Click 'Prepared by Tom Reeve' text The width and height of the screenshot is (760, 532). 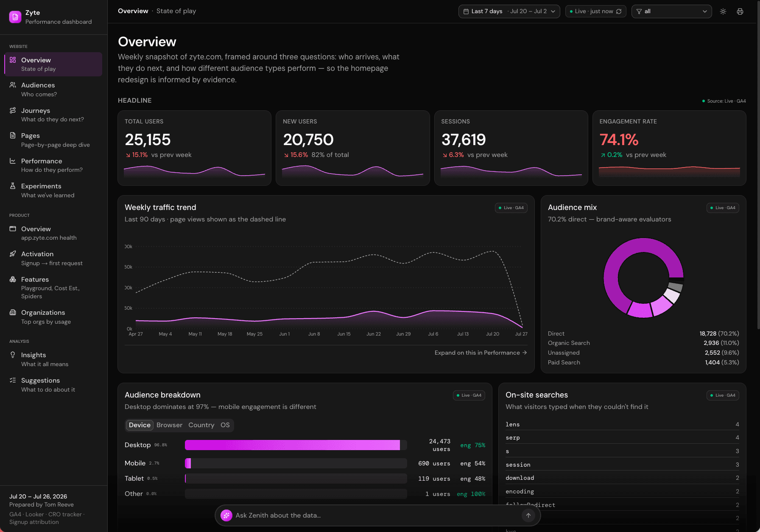click(42, 504)
